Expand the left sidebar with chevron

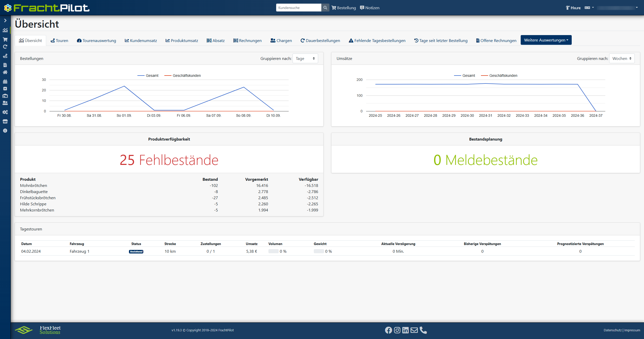pyautogui.click(x=5, y=20)
